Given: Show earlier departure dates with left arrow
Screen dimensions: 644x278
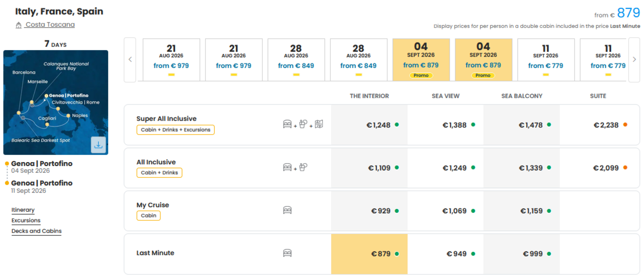Looking at the screenshot, I should [130, 59].
